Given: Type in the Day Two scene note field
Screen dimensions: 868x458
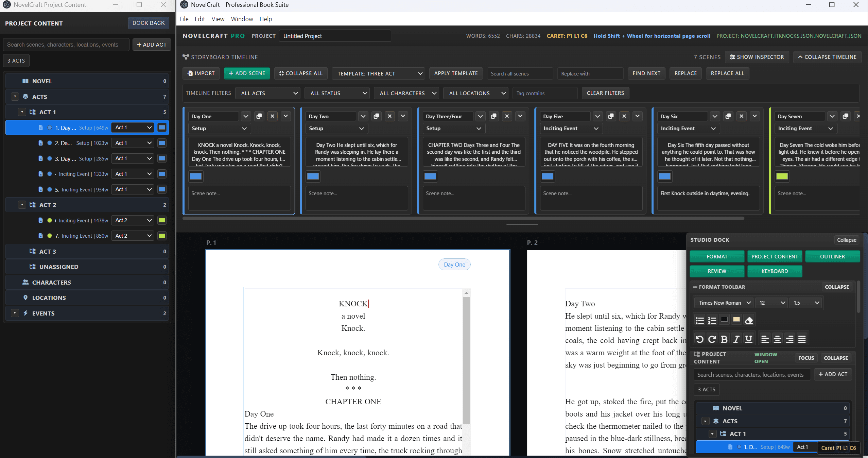Looking at the screenshot, I should pos(356,198).
